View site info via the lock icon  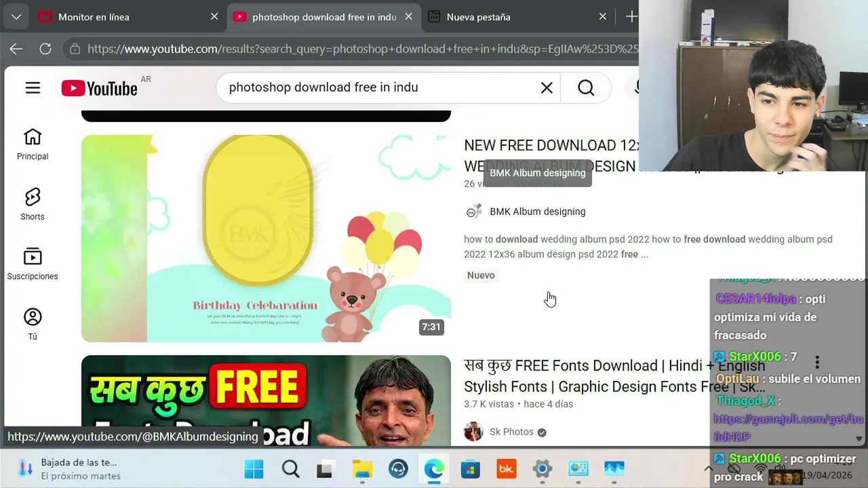pos(75,49)
